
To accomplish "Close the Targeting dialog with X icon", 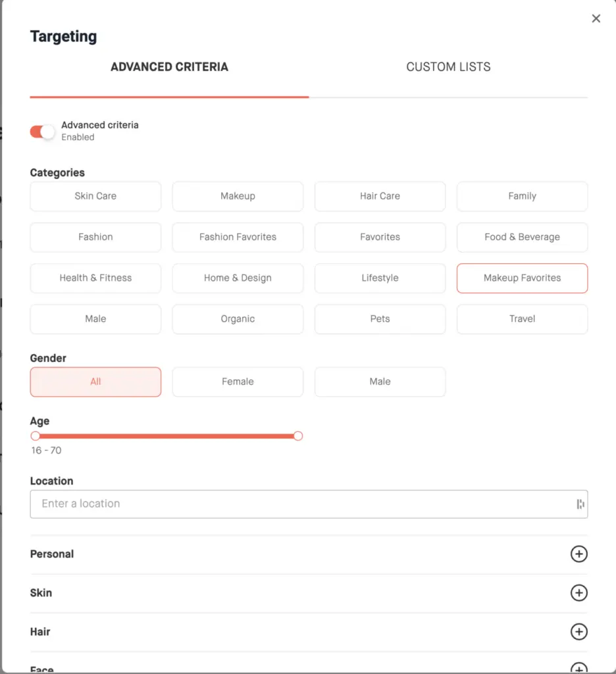I will [596, 18].
